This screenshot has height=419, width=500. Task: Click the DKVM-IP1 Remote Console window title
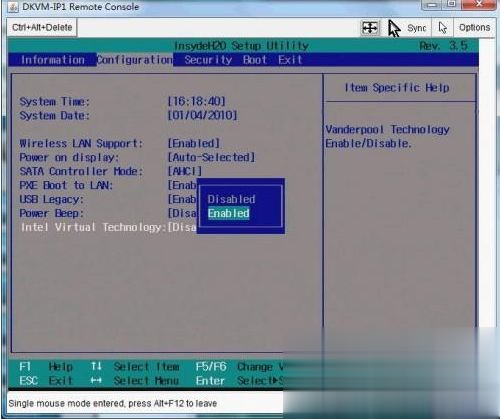pos(80,7)
